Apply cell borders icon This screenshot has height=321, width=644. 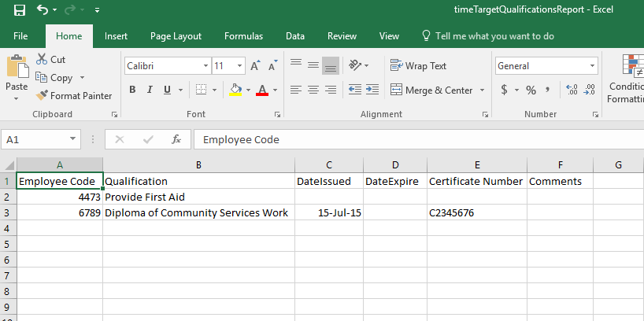point(201,90)
